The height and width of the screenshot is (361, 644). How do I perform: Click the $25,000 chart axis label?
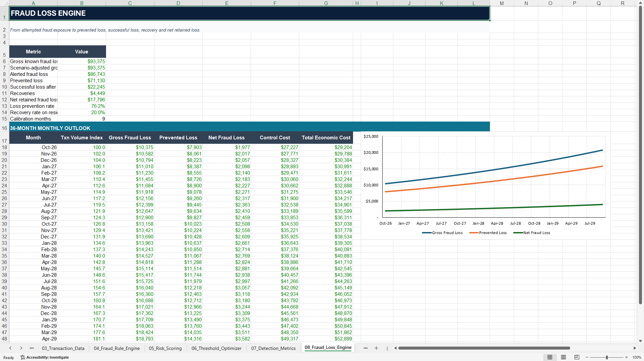click(371, 136)
